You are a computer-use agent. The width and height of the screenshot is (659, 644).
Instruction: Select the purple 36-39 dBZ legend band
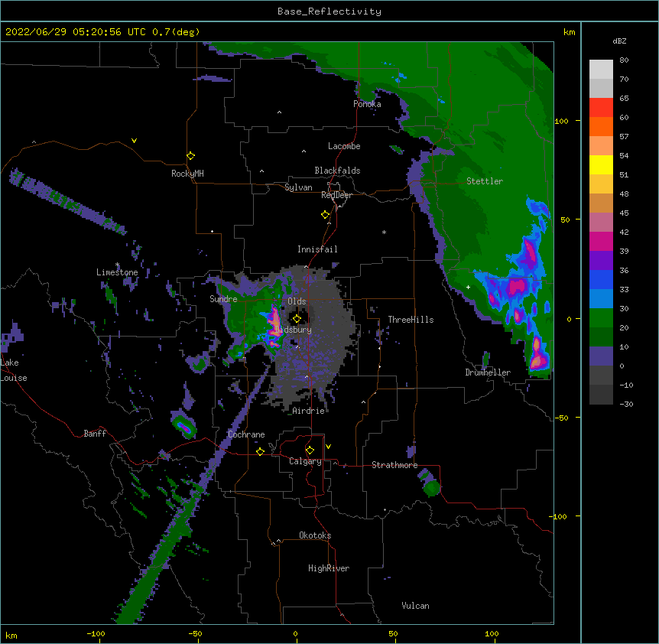pyautogui.click(x=601, y=261)
